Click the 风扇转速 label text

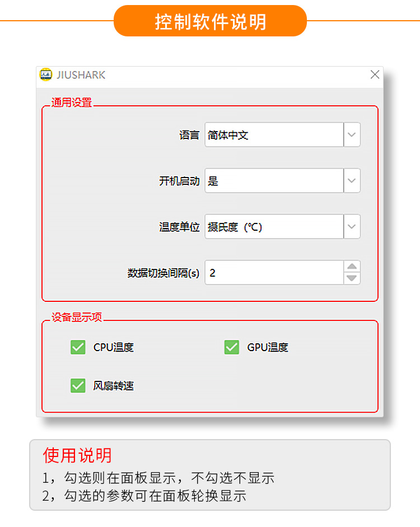(x=114, y=386)
